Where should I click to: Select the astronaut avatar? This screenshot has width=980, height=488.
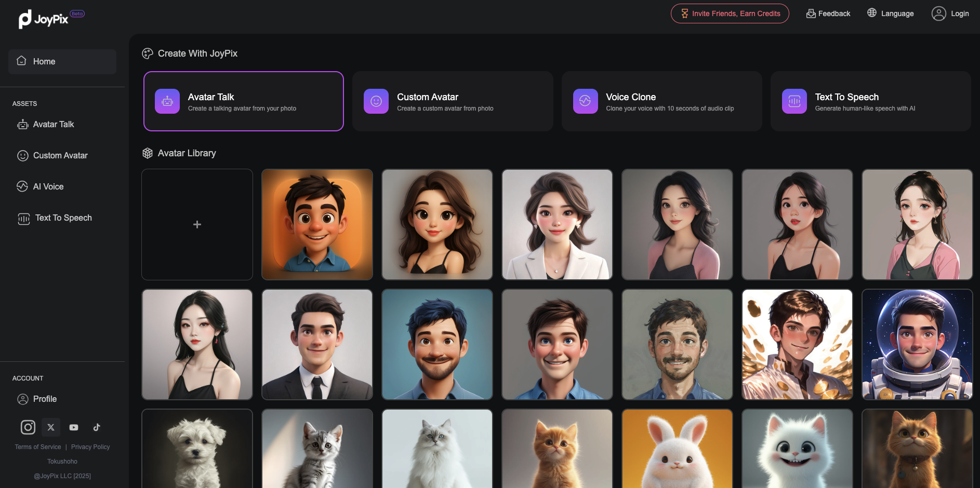point(917,345)
